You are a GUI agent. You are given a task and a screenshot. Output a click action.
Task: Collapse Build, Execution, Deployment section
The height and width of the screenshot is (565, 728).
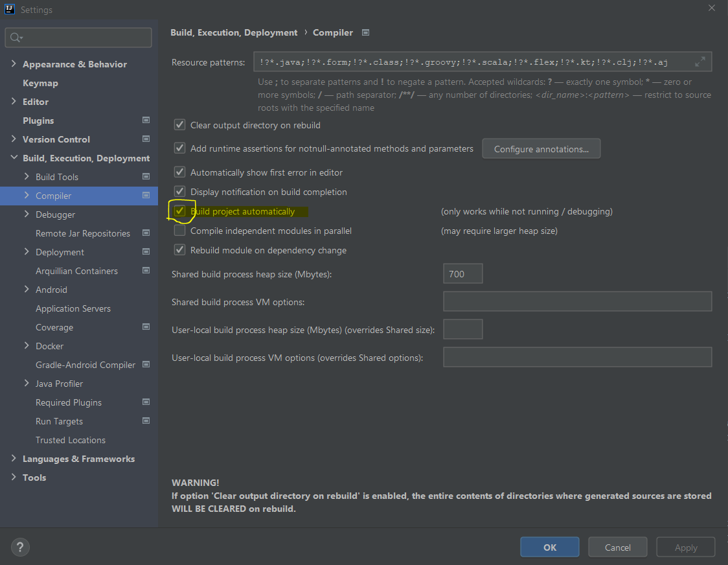[14, 157]
